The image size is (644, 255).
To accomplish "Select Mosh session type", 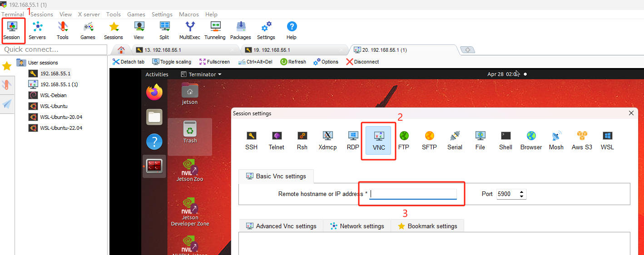I will (x=556, y=141).
